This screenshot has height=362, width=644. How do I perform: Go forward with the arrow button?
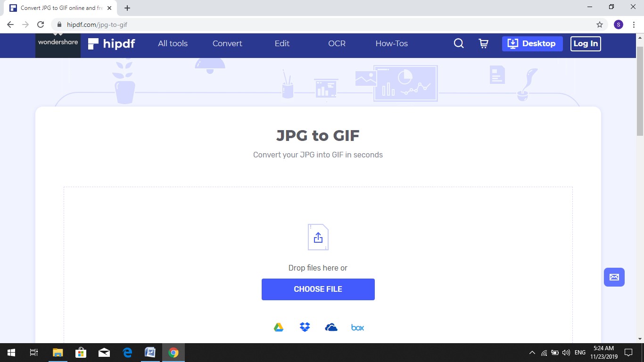[25, 25]
